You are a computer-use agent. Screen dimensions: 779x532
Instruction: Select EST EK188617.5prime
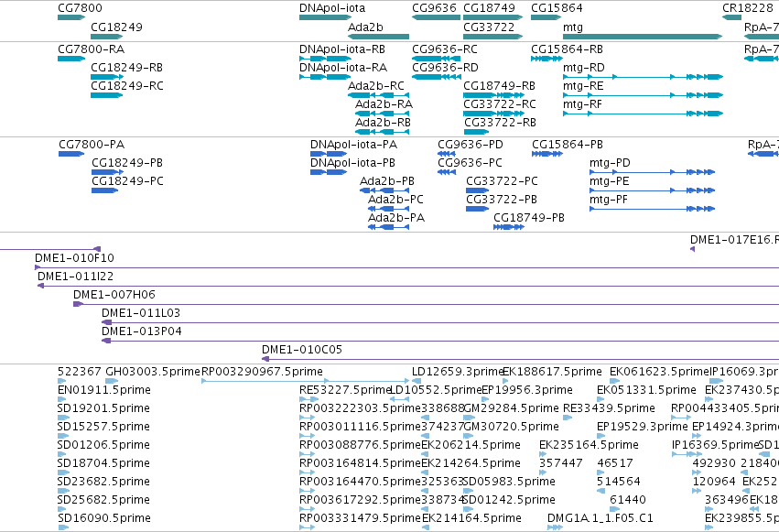point(553,372)
